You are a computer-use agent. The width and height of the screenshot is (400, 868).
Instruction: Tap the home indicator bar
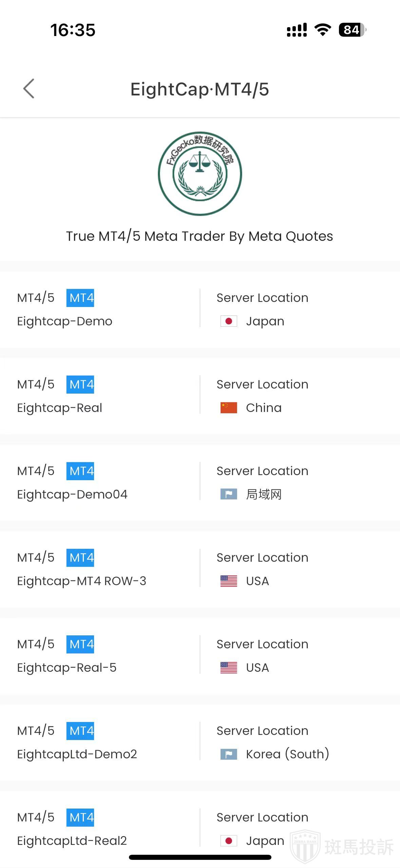point(200,857)
